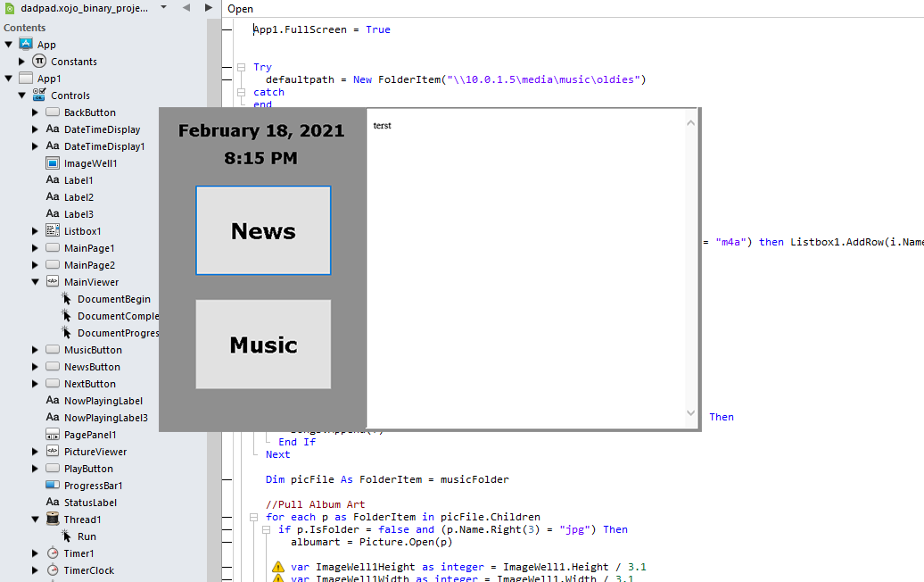Click the Timer1 clock icon
The width and height of the screenshot is (924, 582).
(x=53, y=553)
